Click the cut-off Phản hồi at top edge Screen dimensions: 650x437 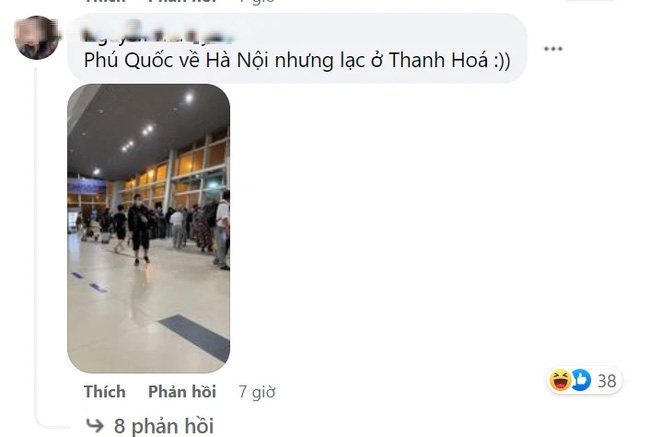tap(182, 2)
